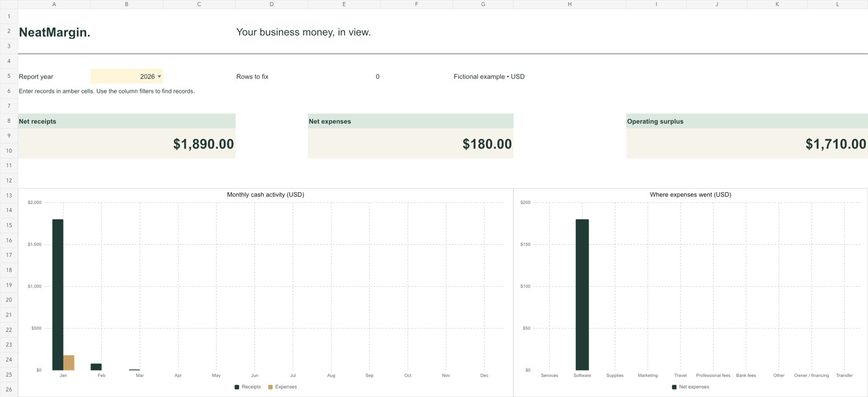Click the 'Report year' label cell
Image resolution: width=868 pixels, height=397 pixels.
click(x=36, y=77)
